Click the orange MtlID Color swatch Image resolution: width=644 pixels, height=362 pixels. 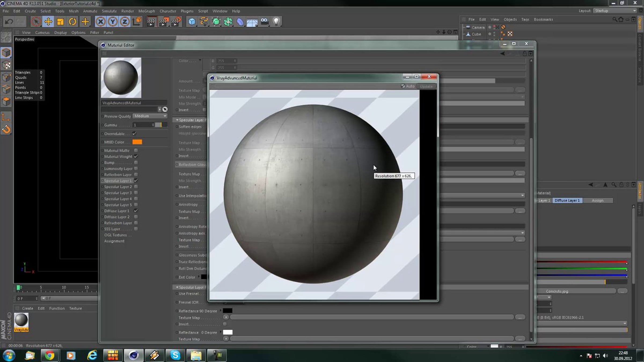(x=137, y=142)
